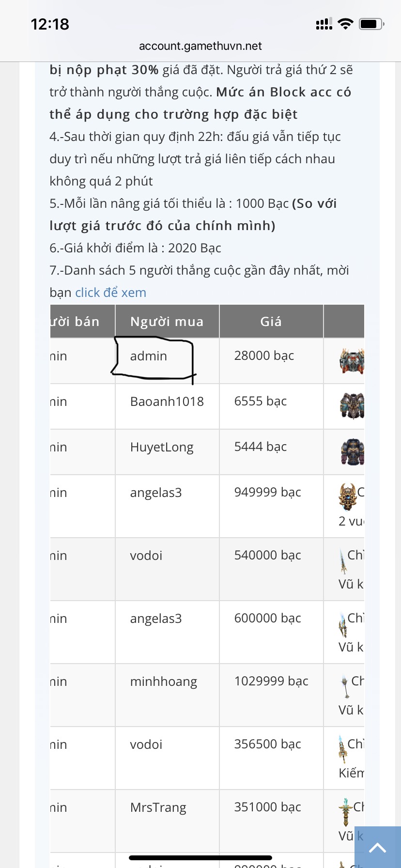Tap the Wi-Fi icon in the status bar
Screen dimensions: 401x868
(x=345, y=24)
